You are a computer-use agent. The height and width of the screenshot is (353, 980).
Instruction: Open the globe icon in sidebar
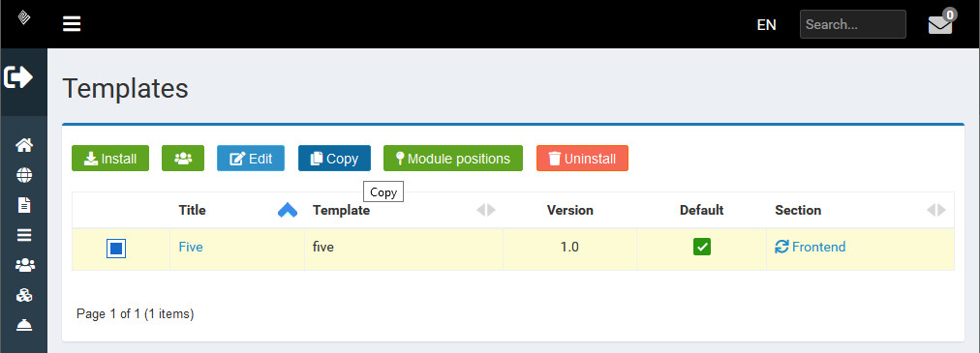click(x=24, y=175)
